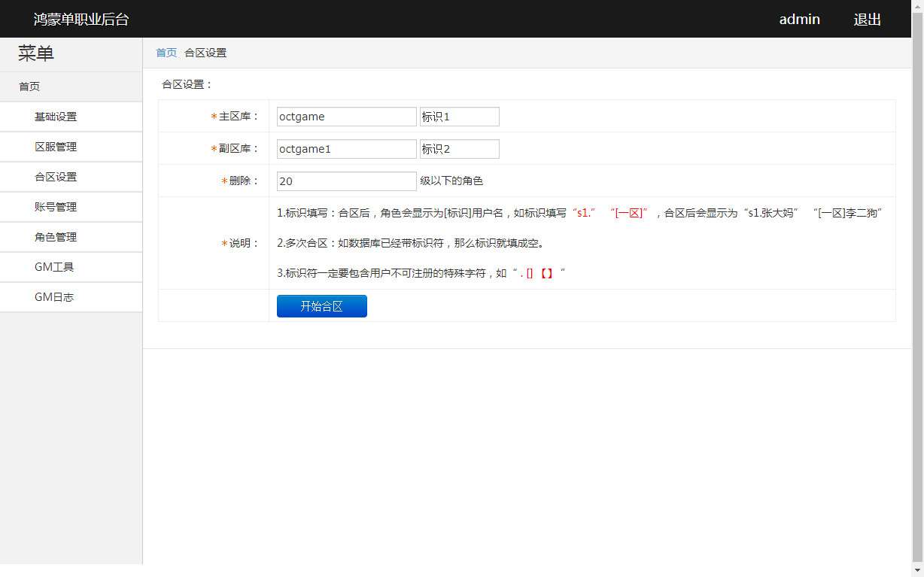
Task: Click the 退出 logout link
Action: click(x=867, y=20)
